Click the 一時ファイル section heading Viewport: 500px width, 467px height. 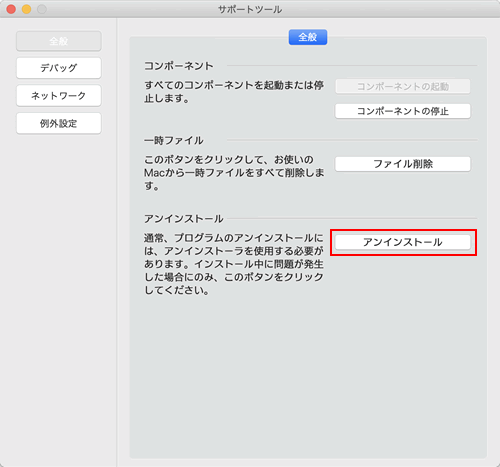174,140
